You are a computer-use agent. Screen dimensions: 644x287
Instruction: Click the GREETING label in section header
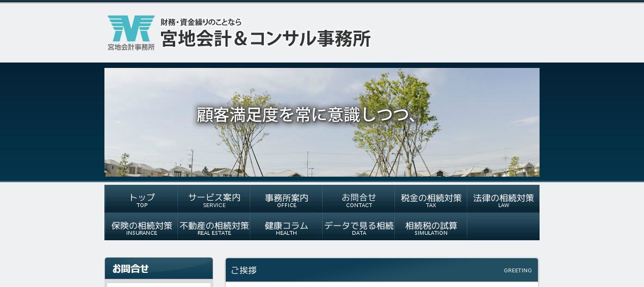click(517, 271)
